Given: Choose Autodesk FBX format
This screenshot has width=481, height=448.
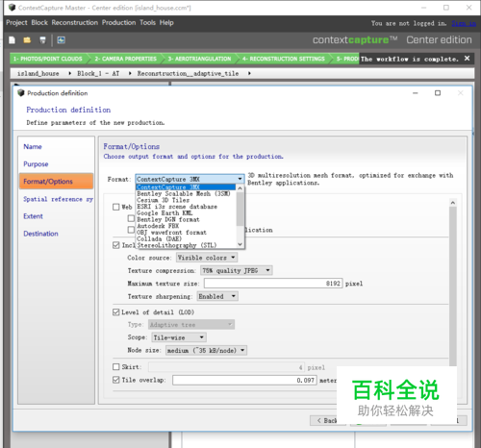Looking at the screenshot, I should [186, 226].
